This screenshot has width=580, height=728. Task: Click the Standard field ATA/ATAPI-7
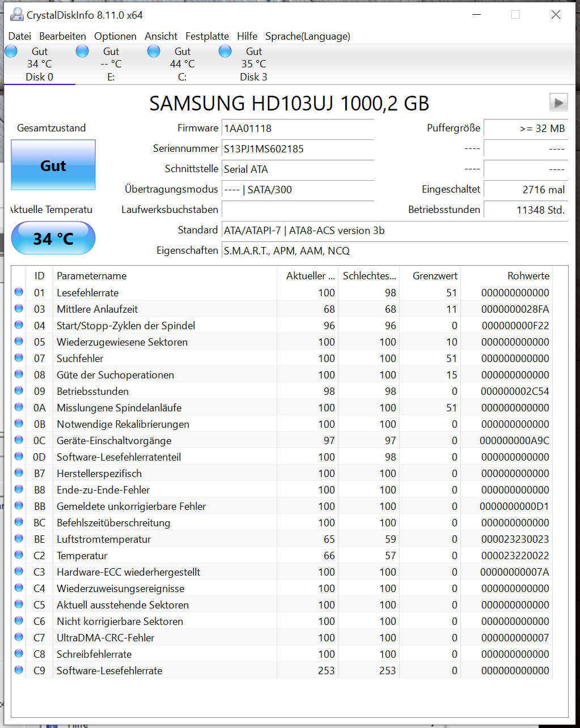tap(395, 231)
